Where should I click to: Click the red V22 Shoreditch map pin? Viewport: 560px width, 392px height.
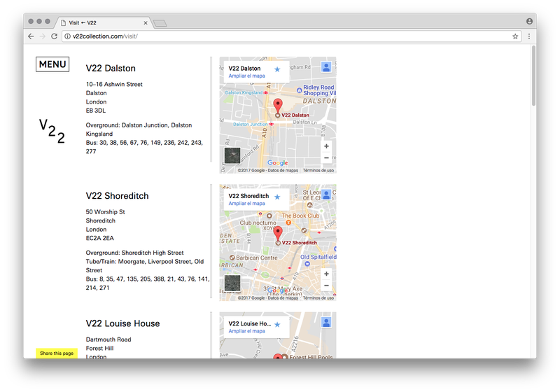click(277, 234)
